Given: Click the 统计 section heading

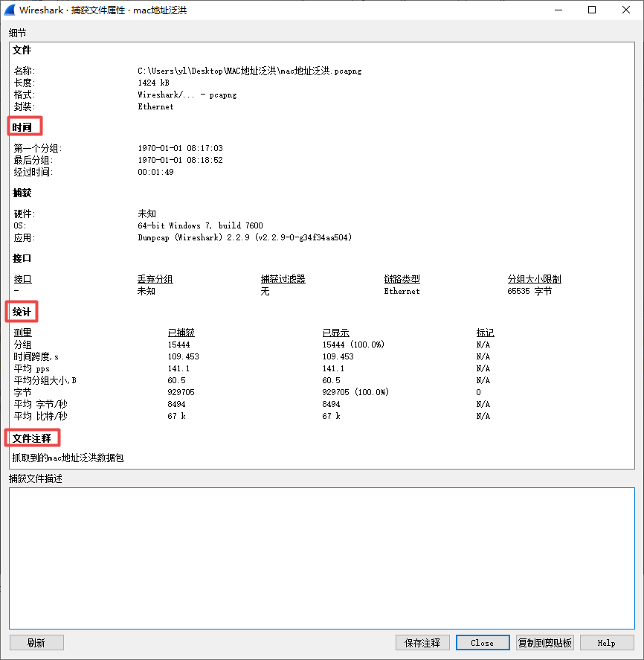Looking at the screenshot, I should [22, 312].
